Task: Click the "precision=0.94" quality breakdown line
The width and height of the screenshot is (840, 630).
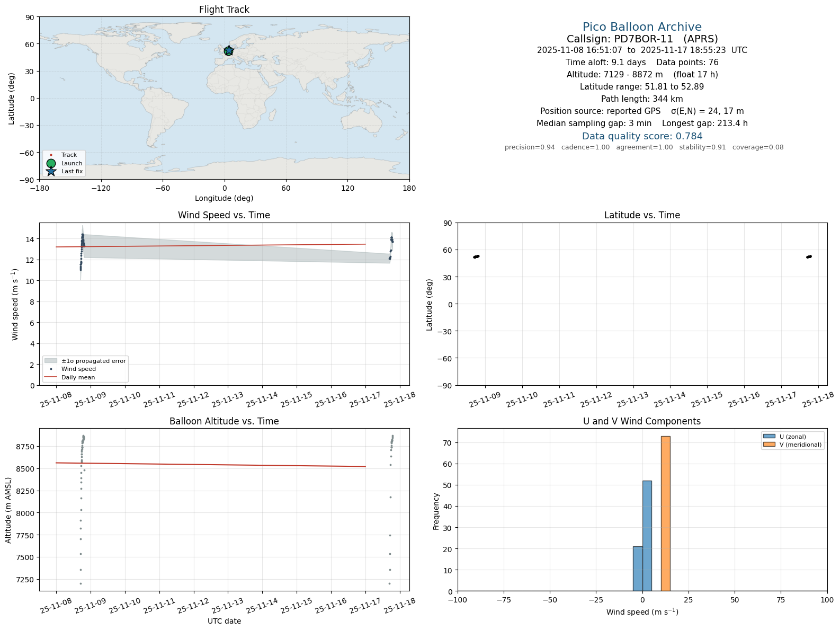Action: [644, 147]
